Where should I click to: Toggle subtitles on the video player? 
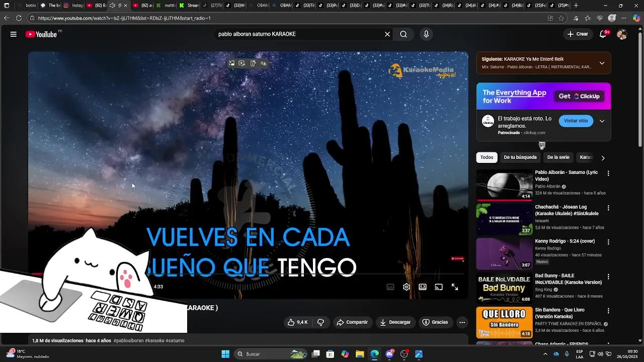(x=390, y=287)
